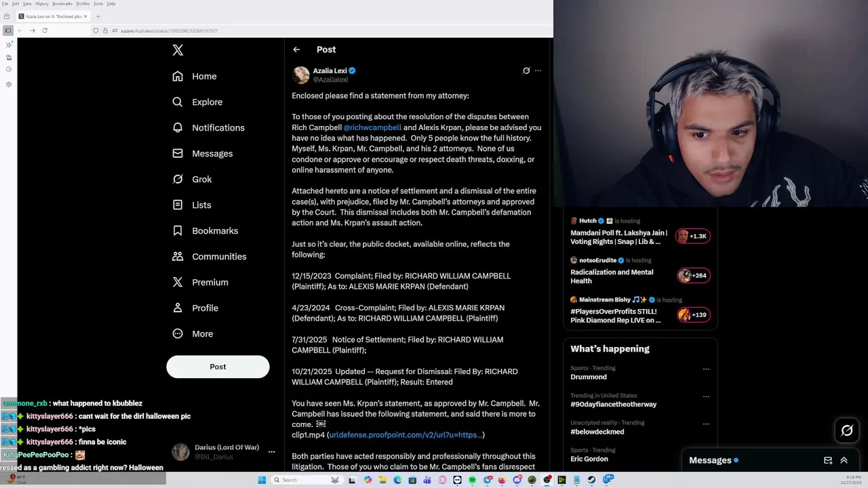Open Azalia Lexi's profile avatar
This screenshot has width=868, height=488.
point(300,75)
